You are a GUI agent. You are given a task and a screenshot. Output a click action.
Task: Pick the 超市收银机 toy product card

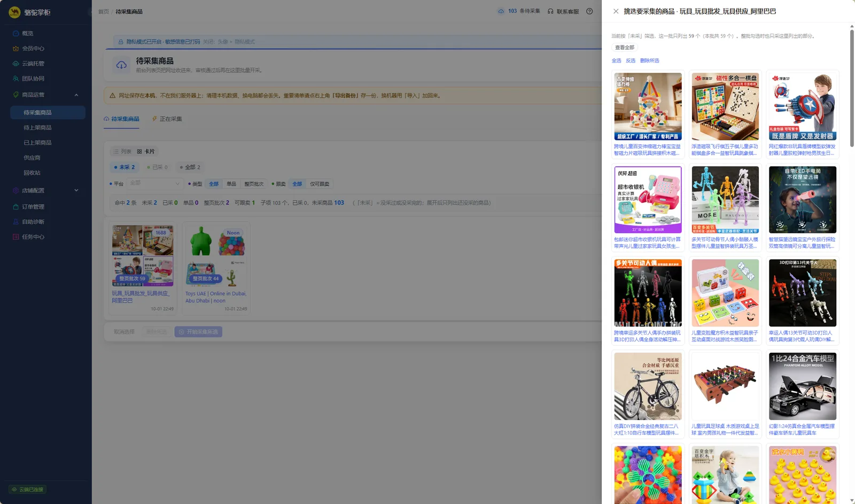pos(648,208)
